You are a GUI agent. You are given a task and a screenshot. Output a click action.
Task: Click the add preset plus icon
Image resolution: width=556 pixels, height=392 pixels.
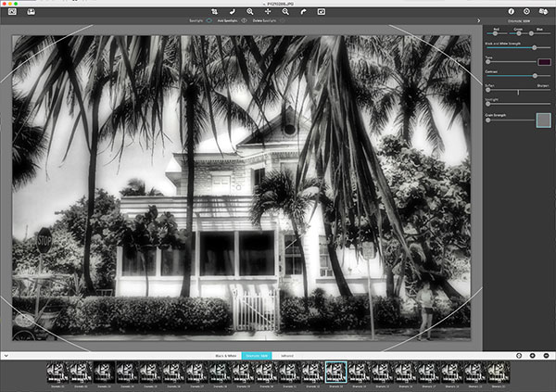click(x=532, y=356)
